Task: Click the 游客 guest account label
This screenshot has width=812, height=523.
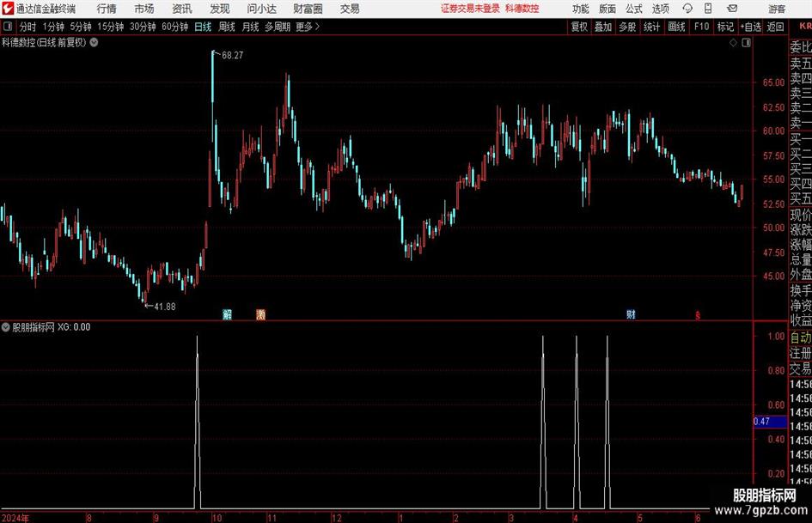Action: (x=777, y=9)
